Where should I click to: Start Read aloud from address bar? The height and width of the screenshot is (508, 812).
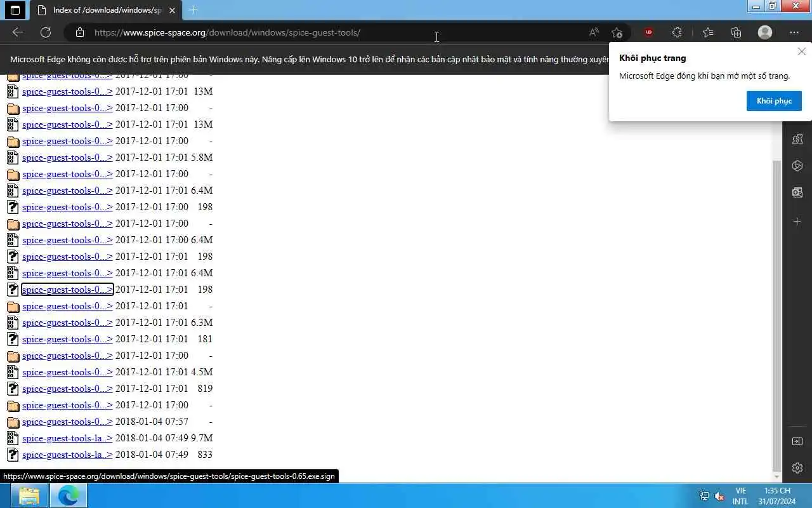pos(594,32)
